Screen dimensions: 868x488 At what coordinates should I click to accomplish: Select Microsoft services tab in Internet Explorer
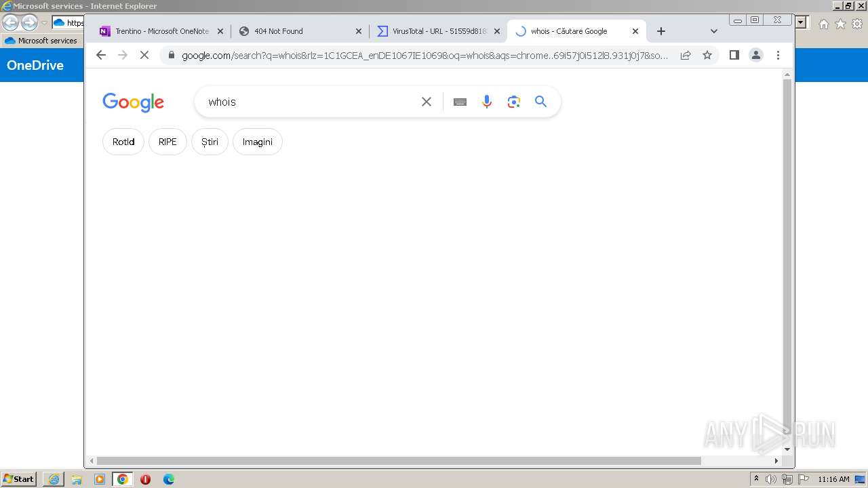pos(42,41)
